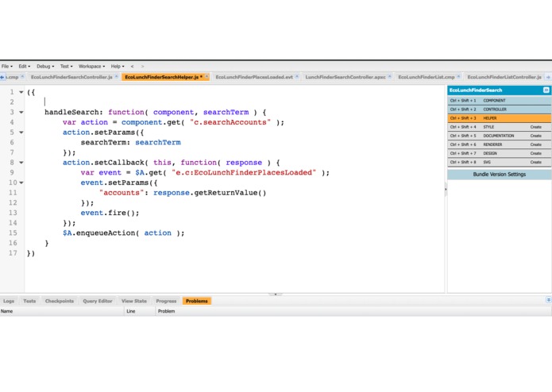
Task: Collapse setCallback fold on line 8
Action: [21, 163]
